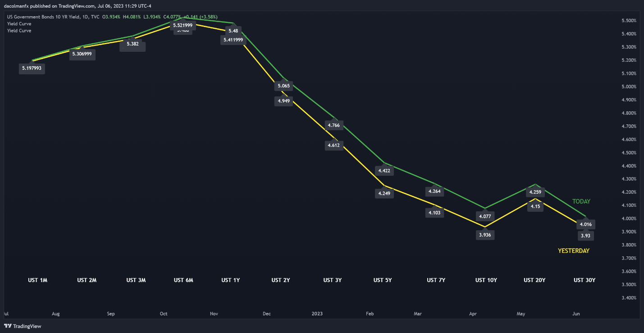Select the 5.521999 peak data label
The height and width of the screenshot is (333, 644).
point(183,25)
